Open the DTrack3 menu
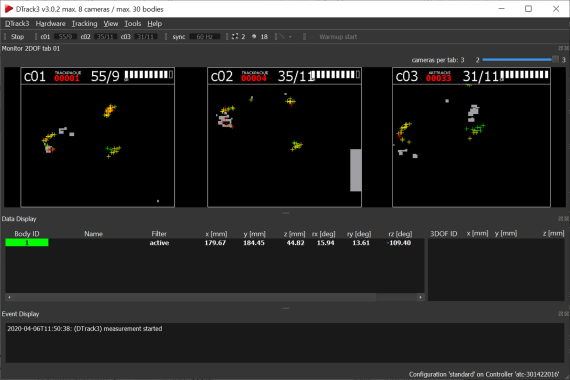Screen dimensions: 570x380 pyautogui.click(x=17, y=24)
